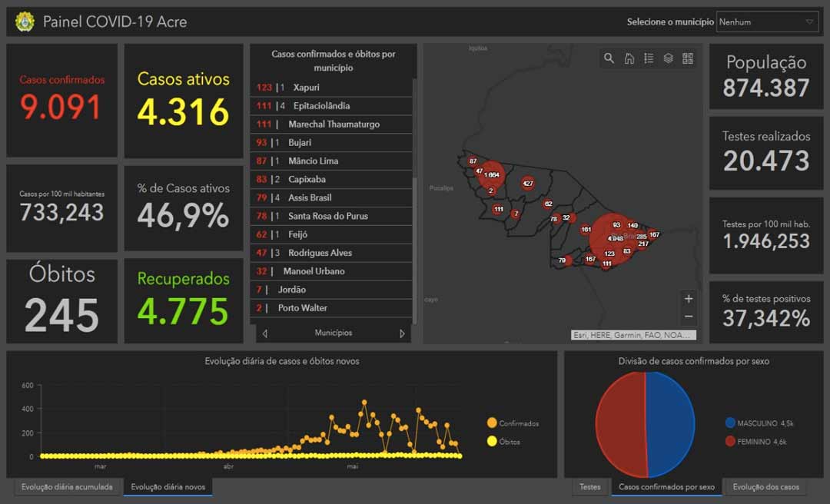The width and height of the screenshot is (830, 504).
Task: Open the basemap gallery
Action: coord(688,58)
